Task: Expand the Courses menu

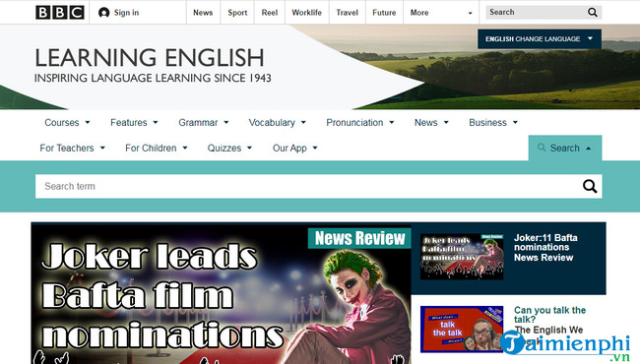Action: click(67, 123)
